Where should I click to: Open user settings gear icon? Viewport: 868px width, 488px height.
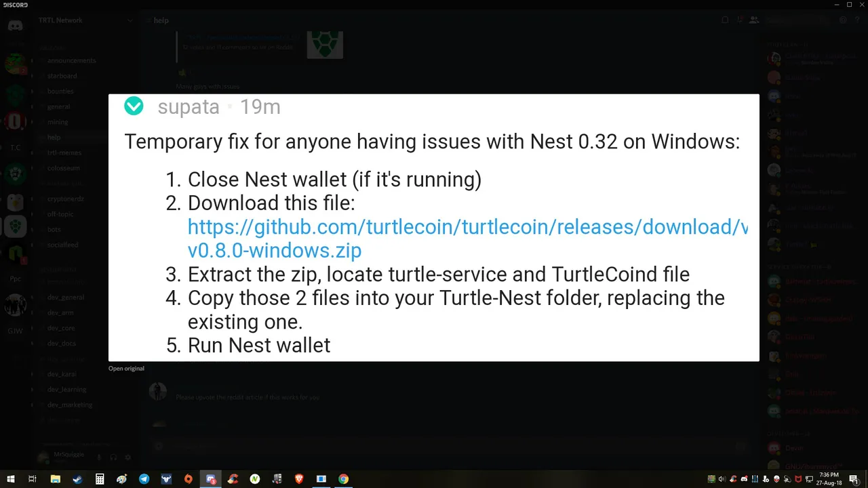pyautogui.click(x=128, y=457)
